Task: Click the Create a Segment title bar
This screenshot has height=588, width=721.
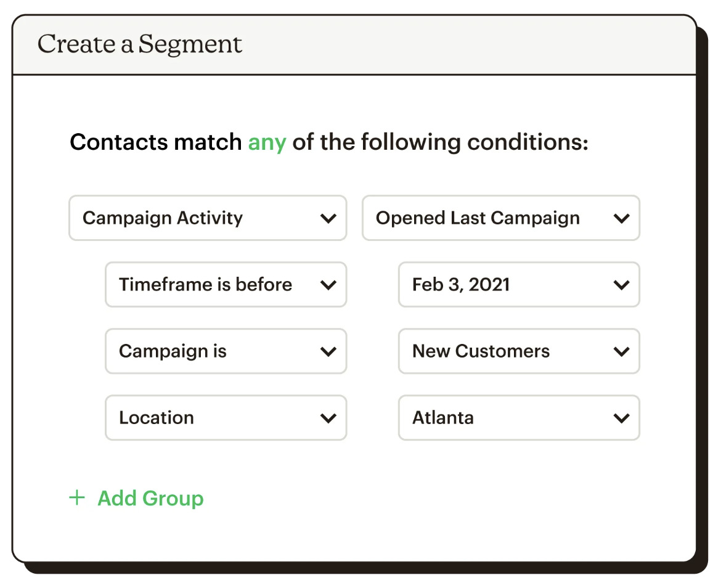Action: click(141, 44)
